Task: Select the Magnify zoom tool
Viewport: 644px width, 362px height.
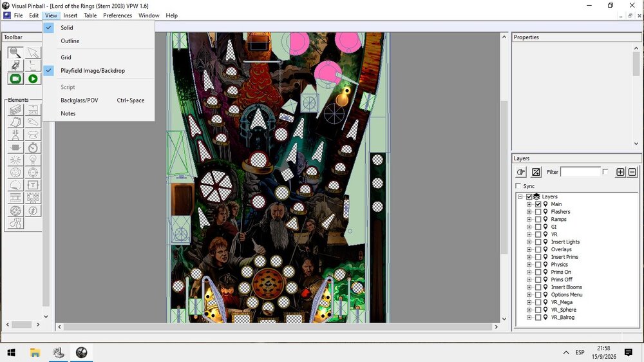Action: 15,53
